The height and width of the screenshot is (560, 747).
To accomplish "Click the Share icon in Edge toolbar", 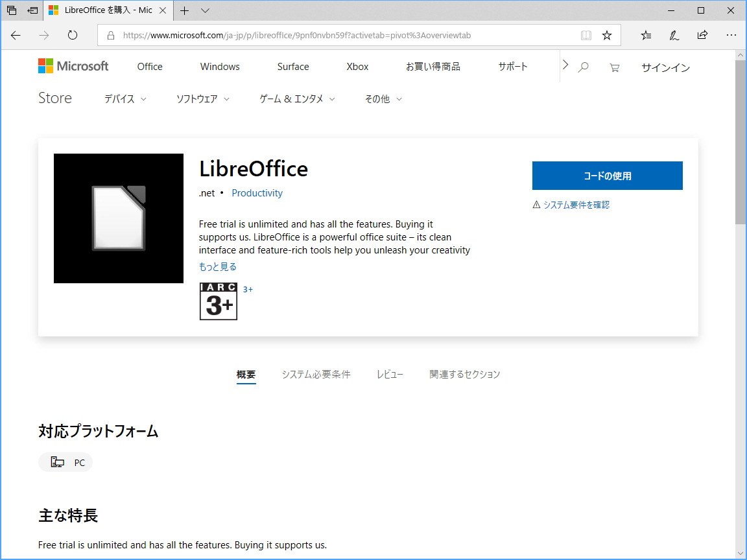I will tap(702, 36).
